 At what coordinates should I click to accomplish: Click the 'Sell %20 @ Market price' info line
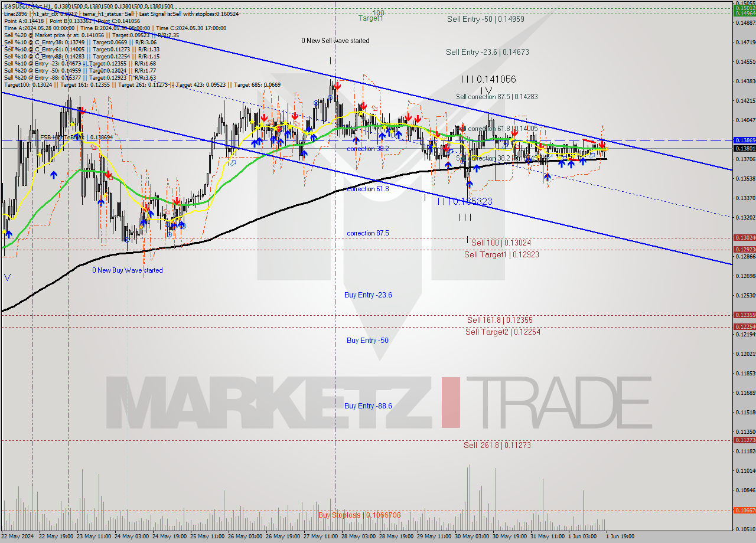(91, 35)
